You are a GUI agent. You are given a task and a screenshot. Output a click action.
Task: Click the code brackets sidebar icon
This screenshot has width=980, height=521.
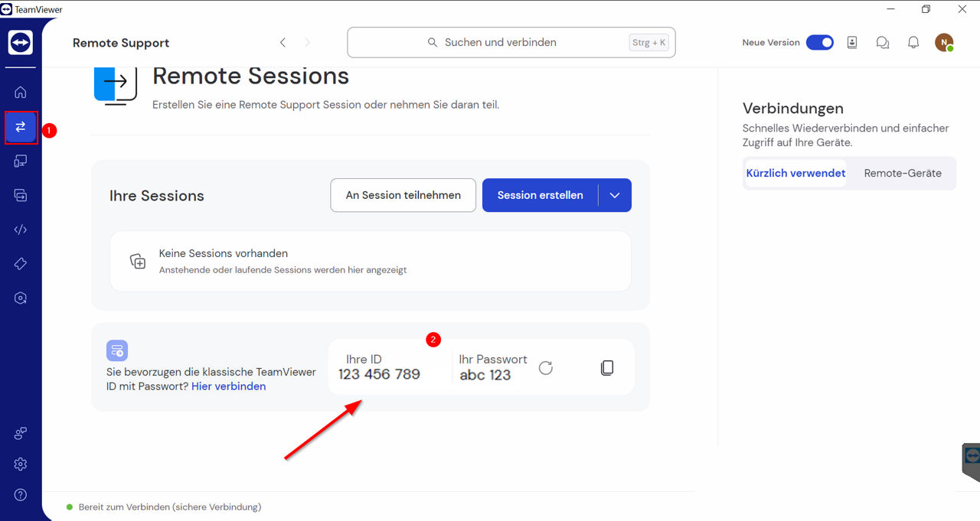click(x=21, y=230)
